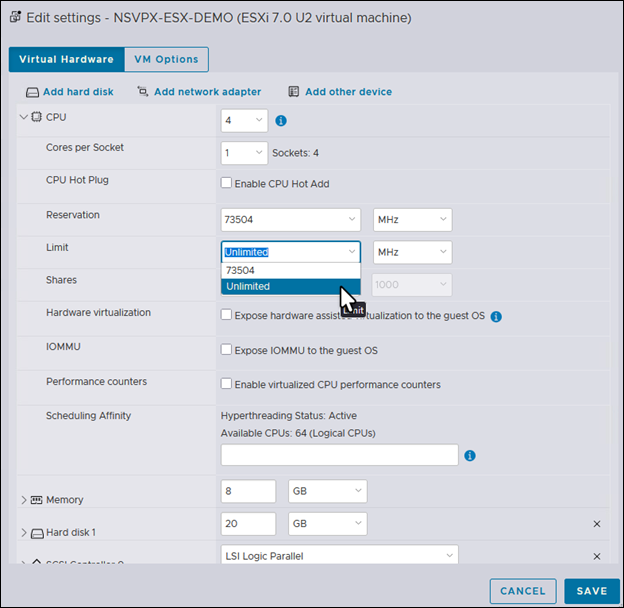Image resolution: width=624 pixels, height=608 pixels.
Task: Expand the Memory section
Action: (24, 499)
